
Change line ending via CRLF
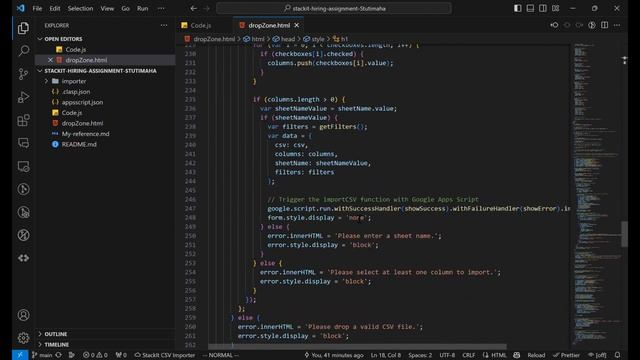tap(468, 355)
